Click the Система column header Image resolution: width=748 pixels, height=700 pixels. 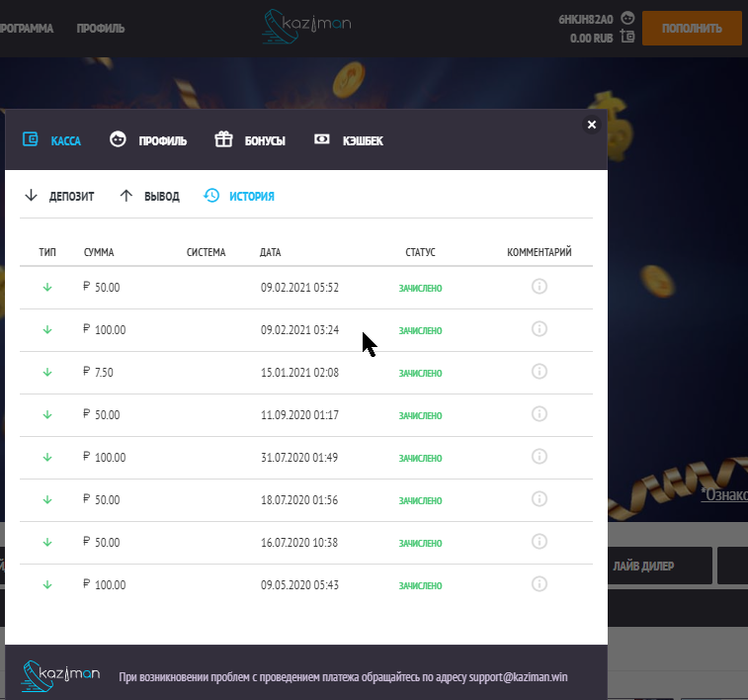pyautogui.click(x=207, y=252)
